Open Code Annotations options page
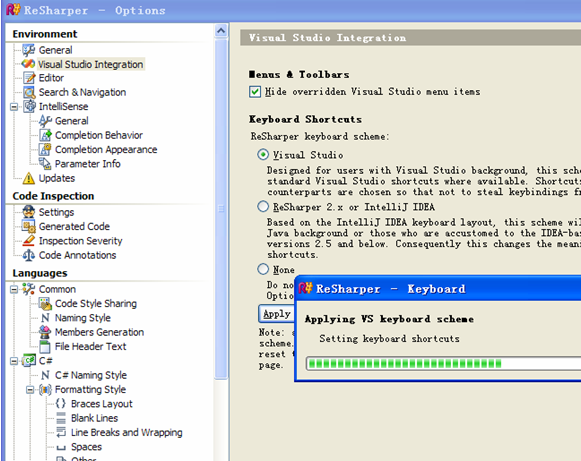 click(77, 255)
